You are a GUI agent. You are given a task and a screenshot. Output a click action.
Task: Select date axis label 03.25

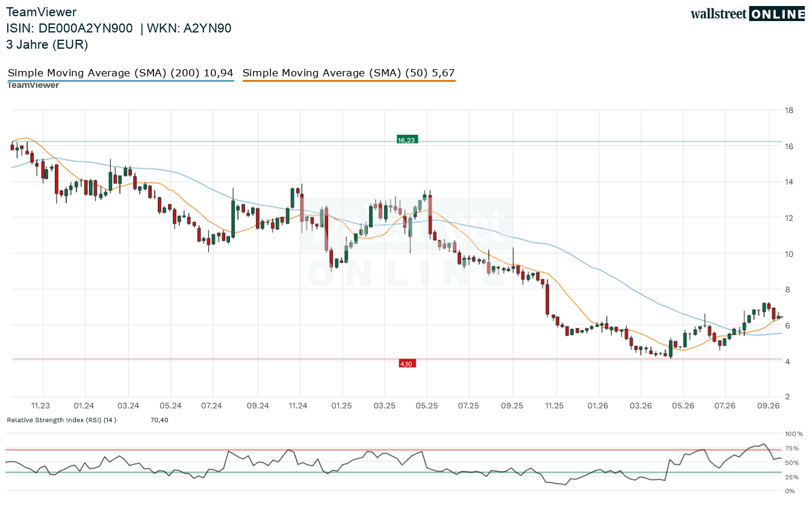(385, 406)
